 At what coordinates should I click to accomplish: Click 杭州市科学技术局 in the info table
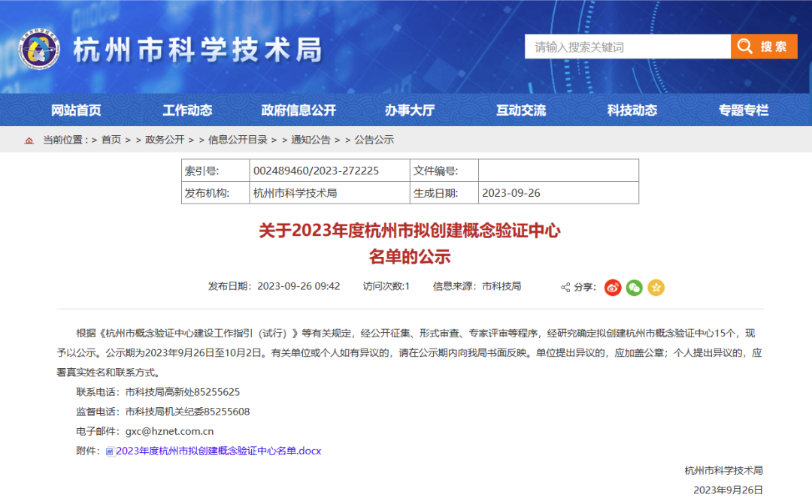pyautogui.click(x=295, y=193)
